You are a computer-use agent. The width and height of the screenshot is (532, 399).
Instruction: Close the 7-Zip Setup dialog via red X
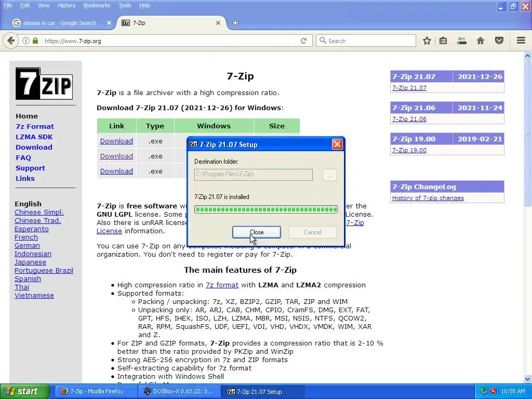coord(337,144)
